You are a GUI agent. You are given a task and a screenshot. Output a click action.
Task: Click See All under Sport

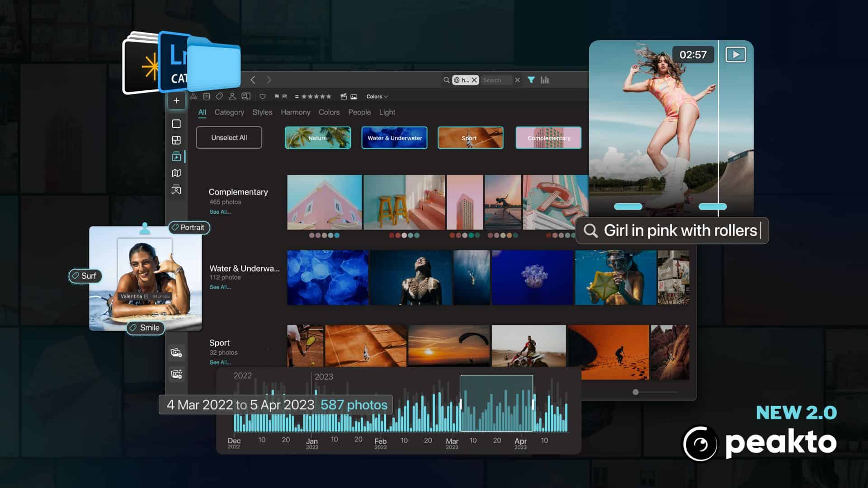click(x=220, y=362)
